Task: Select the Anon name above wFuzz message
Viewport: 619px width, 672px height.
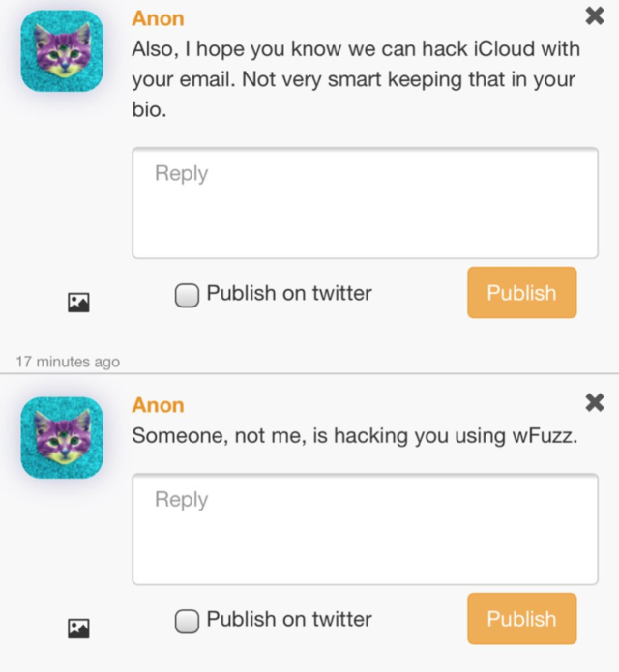Action: click(x=158, y=405)
